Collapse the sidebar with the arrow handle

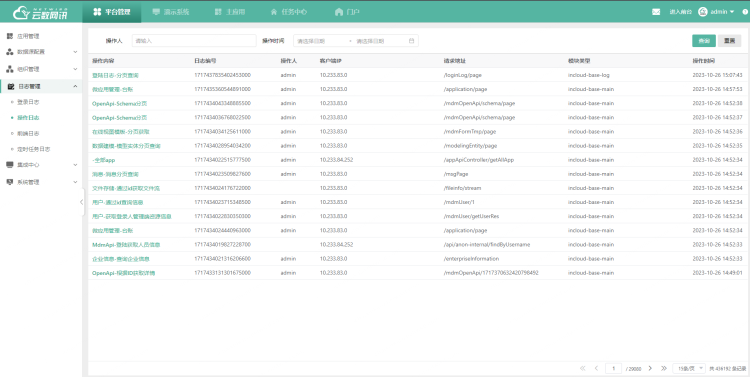[81, 202]
